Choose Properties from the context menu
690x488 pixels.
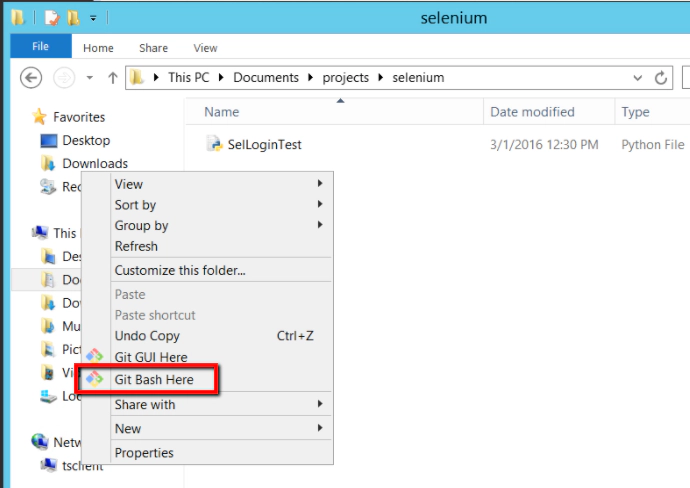[221, 452]
